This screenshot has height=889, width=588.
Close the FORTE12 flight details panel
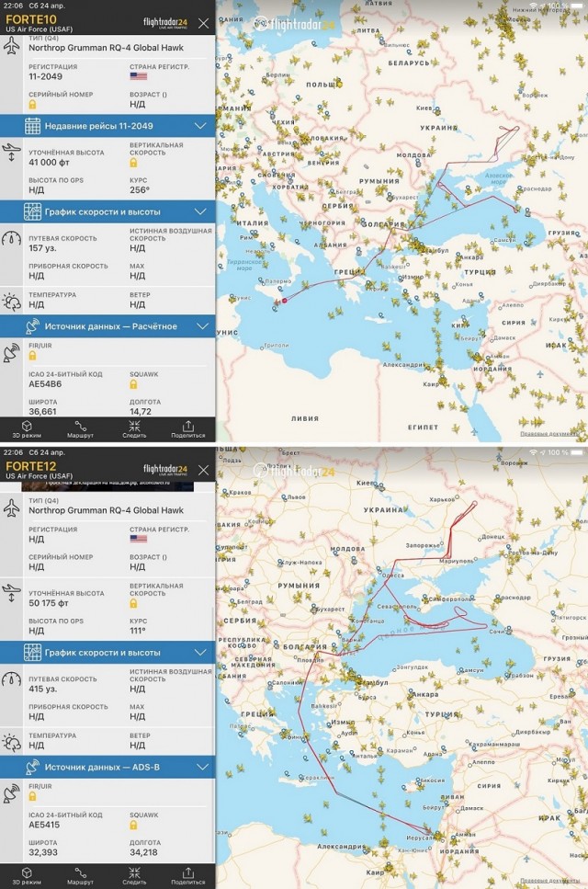coord(203,470)
